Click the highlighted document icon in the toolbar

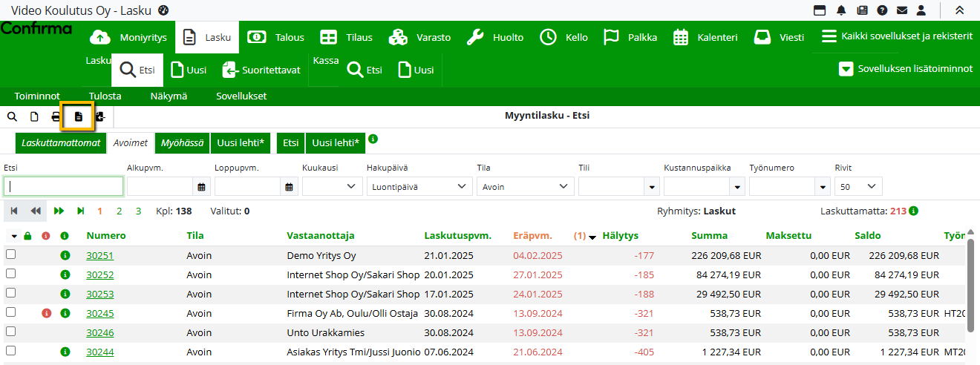coord(78,116)
